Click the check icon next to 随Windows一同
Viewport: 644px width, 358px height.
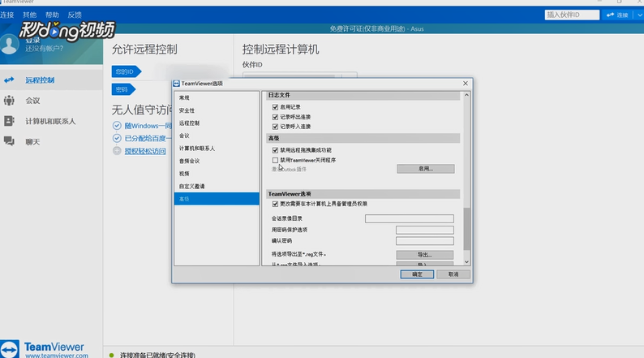[117, 125]
